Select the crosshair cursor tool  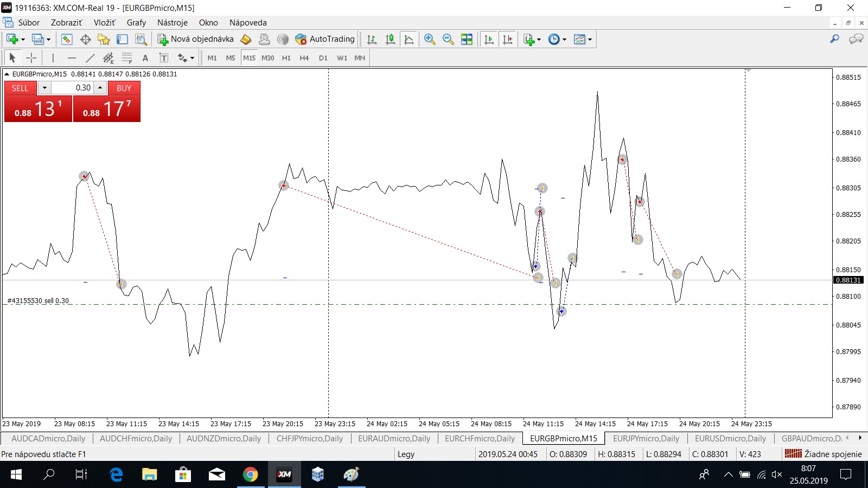click(x=31, y=58)
